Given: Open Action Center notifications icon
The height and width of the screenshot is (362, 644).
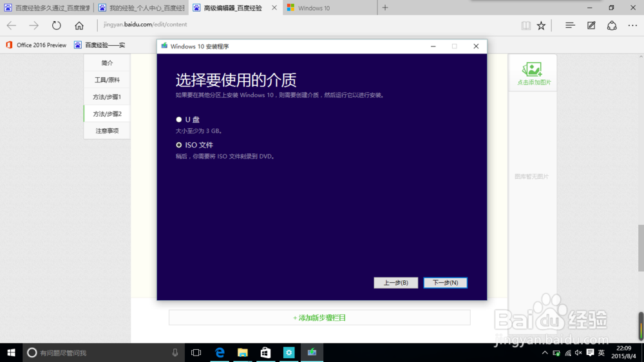Looking at the screenshot, I should pos(590,352).
